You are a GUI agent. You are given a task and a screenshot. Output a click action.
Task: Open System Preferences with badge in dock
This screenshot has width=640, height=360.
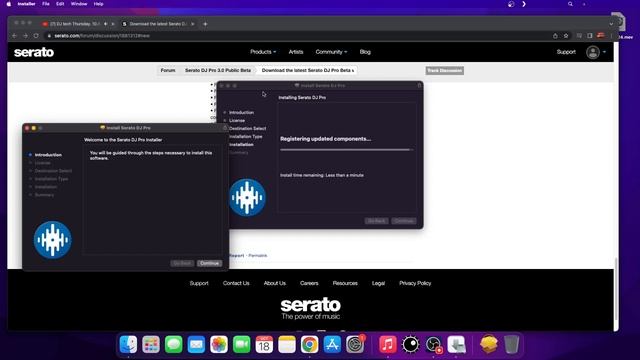(355, 344)
